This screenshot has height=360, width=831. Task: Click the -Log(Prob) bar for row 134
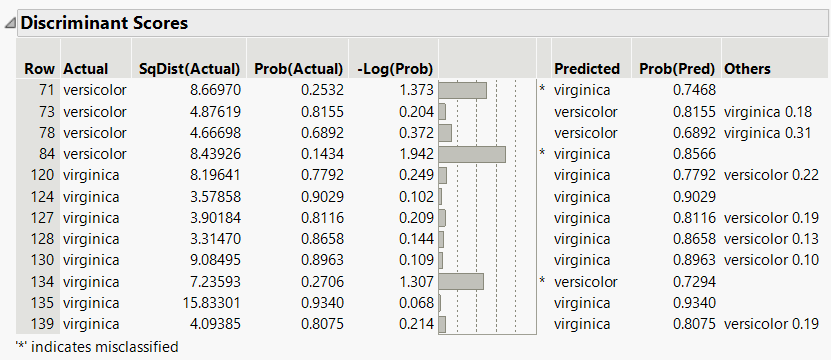point(461,282)
